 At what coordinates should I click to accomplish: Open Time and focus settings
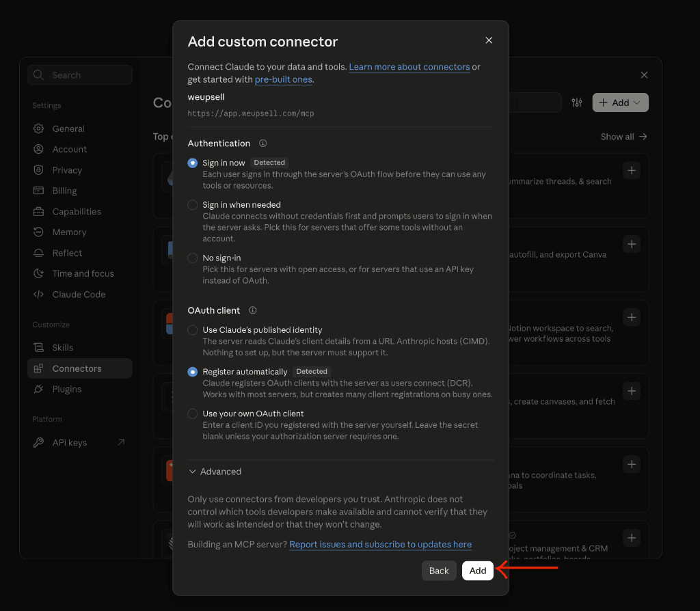(x=83, y=273)
